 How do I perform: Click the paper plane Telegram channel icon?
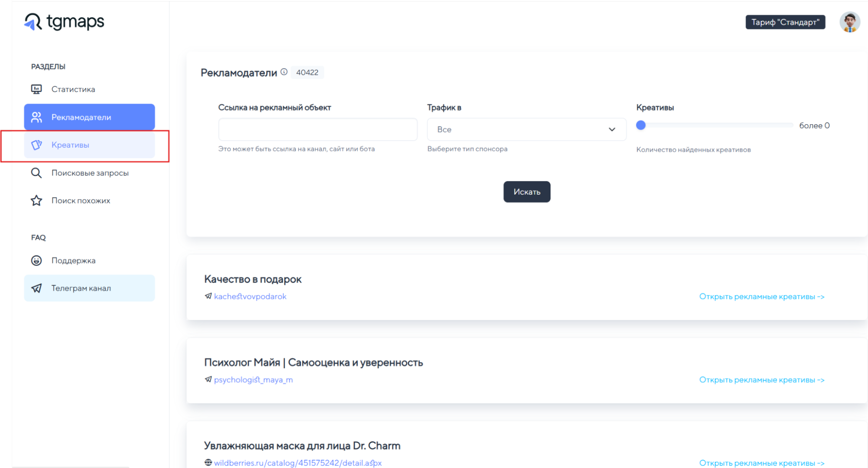click(x=36, y=288)
